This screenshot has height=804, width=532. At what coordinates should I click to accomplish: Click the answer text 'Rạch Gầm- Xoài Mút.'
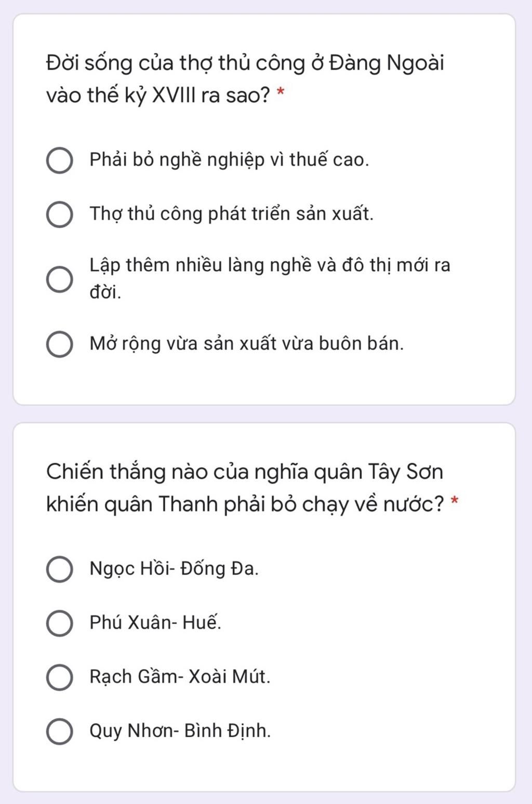point(180,677)
